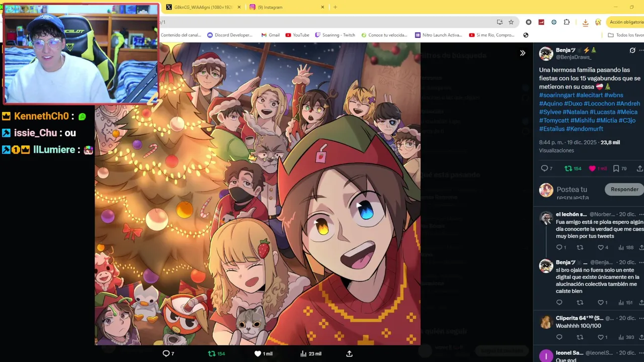Click the @BenjaDraws_ handle
The image size is (644, 362).
point(574,57)
